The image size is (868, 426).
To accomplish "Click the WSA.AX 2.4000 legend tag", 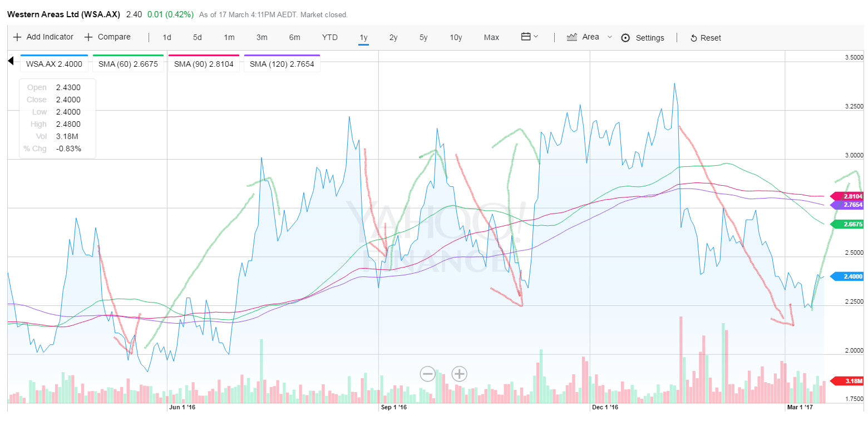I will click(x=54, y=63).
